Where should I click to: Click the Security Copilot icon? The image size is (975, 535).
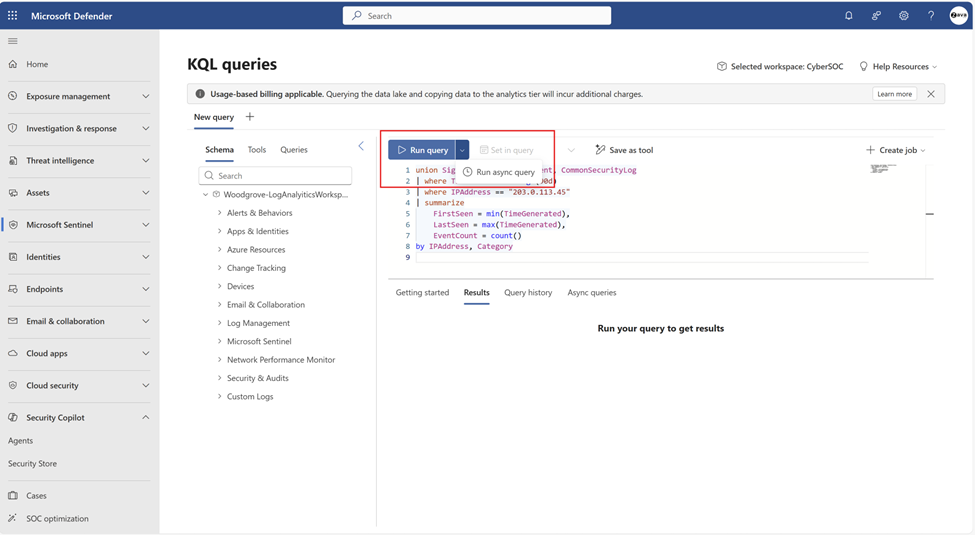click(x=12, y=417)
